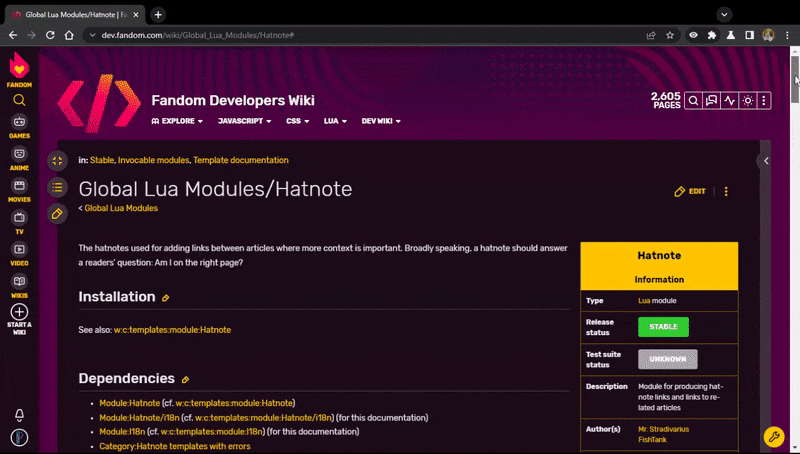Open the header more options kebab menu

pyautogui.click(x=764, y=101)
